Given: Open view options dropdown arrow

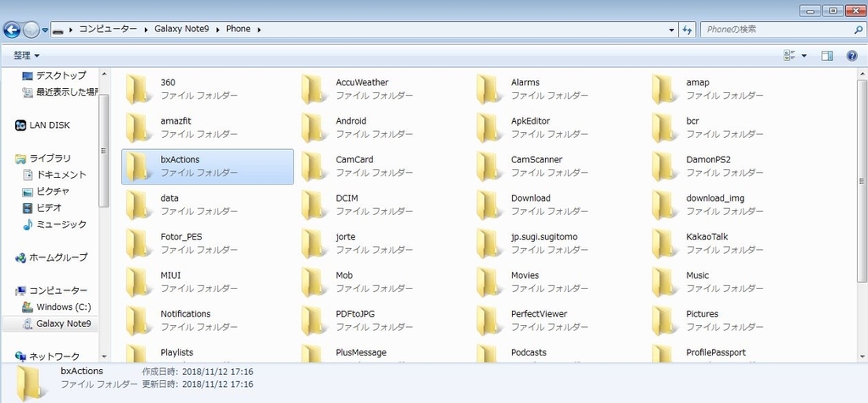Looking at the screenshot, I should pyautogui.click(x=804, y=55).
